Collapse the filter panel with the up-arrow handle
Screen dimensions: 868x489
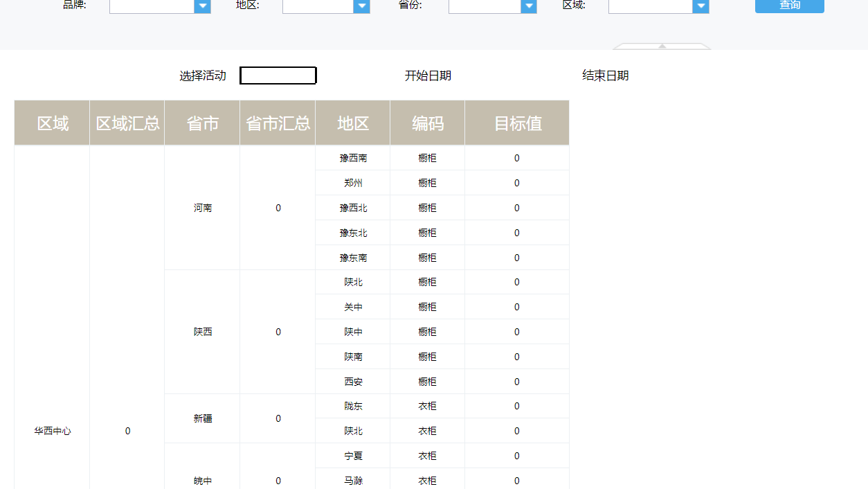pos(662,46)
